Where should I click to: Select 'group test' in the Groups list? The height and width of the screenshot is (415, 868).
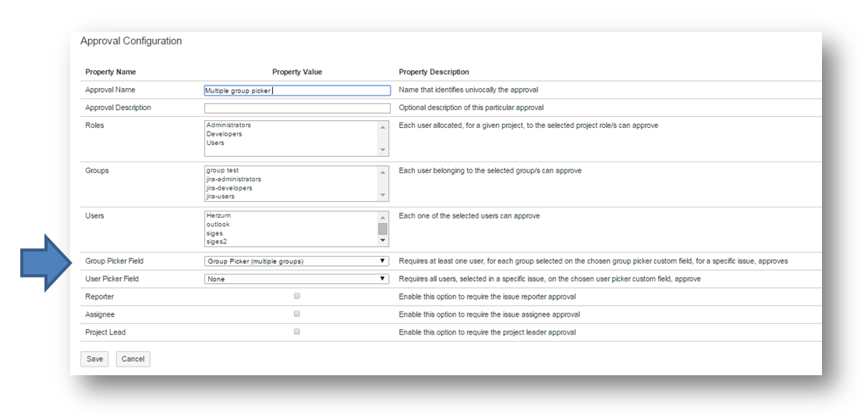pos(222,170)
